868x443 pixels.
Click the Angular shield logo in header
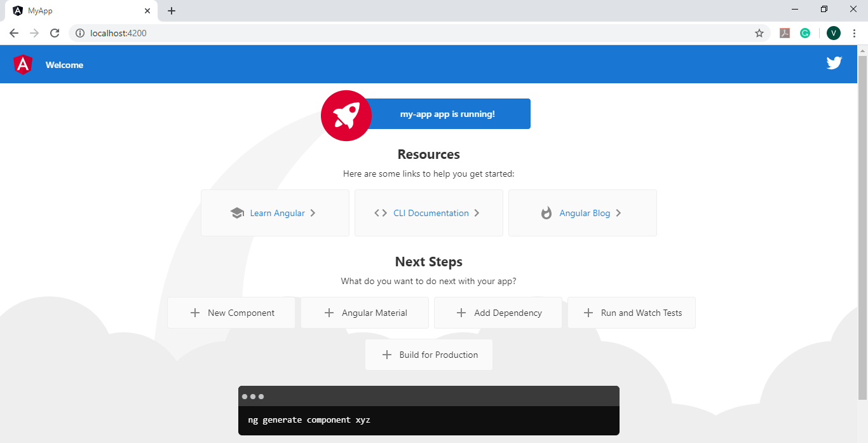coord(23,64)
